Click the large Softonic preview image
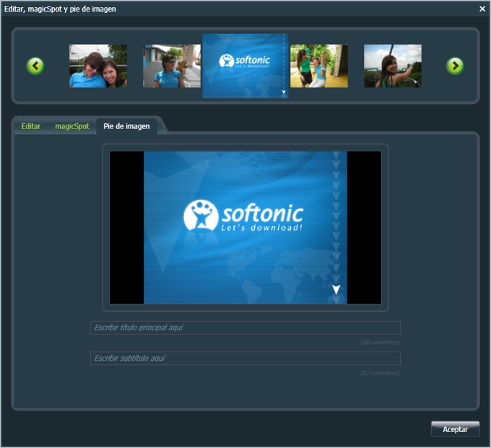 [x=245, y=227]
